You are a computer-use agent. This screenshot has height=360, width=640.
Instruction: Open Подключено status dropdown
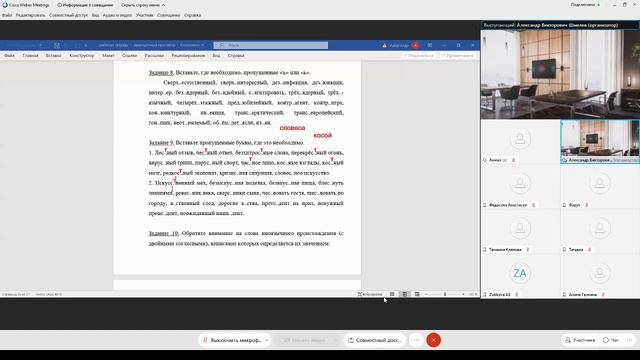[x=585, y=5]
